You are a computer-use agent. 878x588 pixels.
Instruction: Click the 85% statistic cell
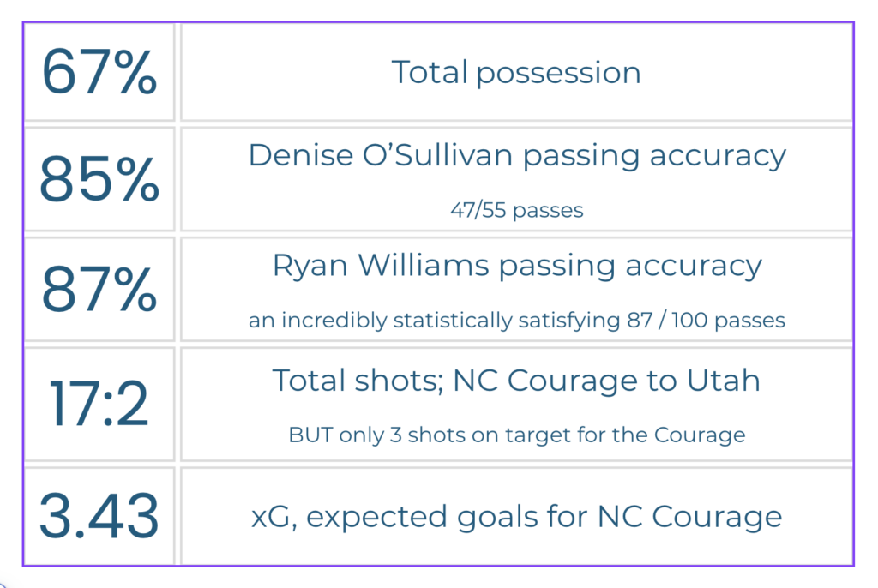click(x=99, y=179)
